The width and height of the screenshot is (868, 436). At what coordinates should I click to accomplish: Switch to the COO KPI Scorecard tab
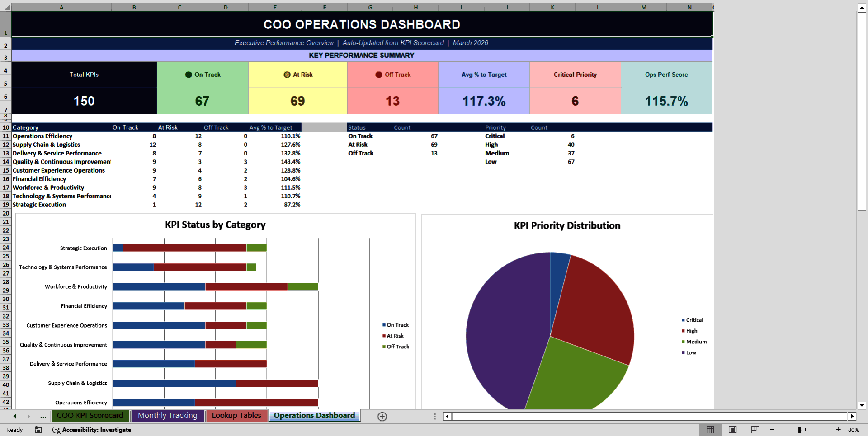[90, 416]
